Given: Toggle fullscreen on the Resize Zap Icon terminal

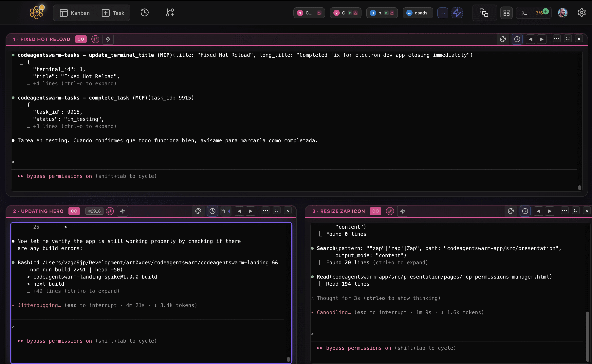Looking at the screenshot, I should coord(576,210).
